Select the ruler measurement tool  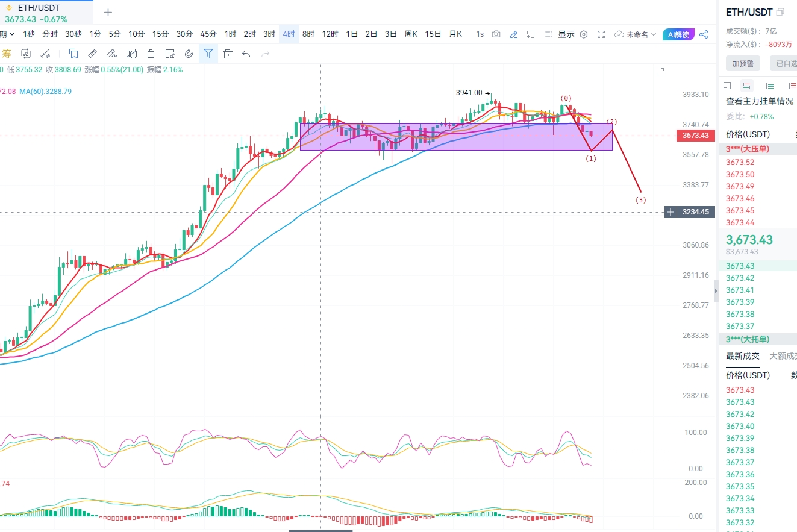(x=92, y=54)
